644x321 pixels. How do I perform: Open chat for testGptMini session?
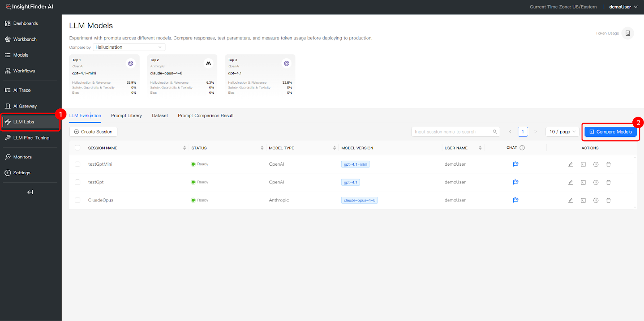click(x=515, y=164)
